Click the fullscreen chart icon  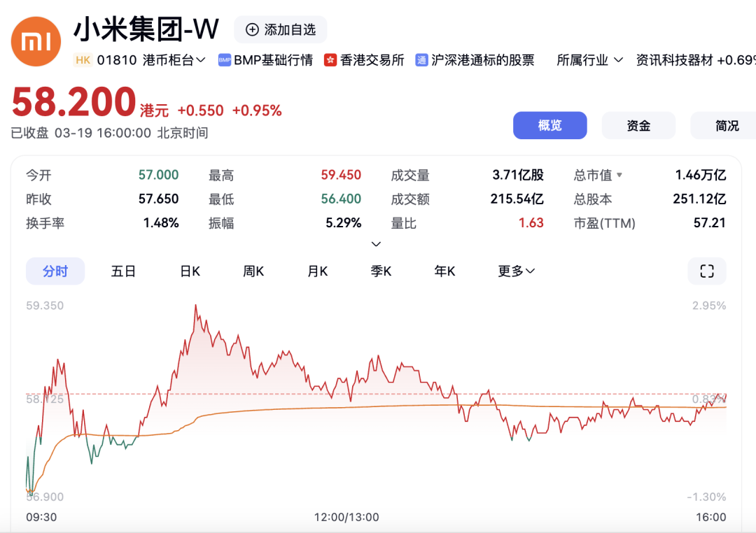(707, 271)
